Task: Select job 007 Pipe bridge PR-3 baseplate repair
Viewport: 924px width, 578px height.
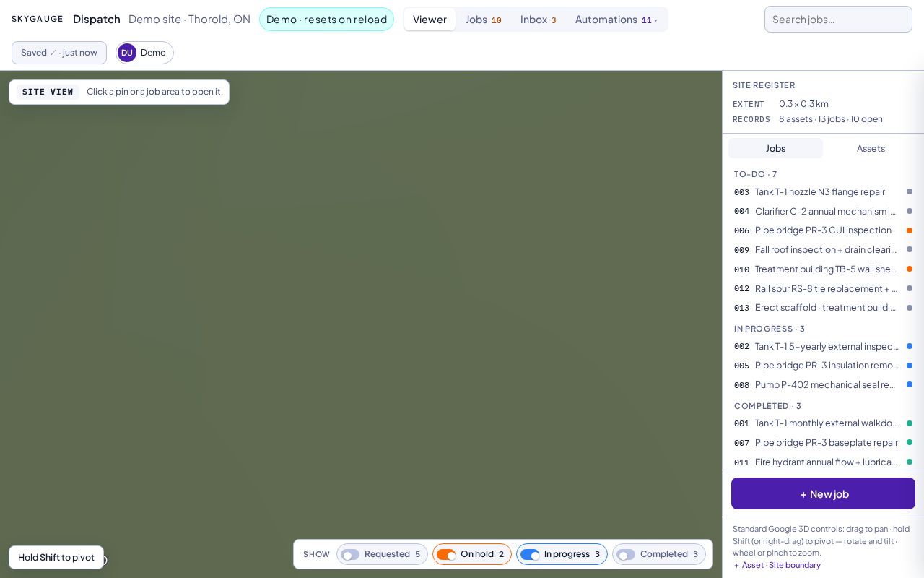Action: (823, 443)
